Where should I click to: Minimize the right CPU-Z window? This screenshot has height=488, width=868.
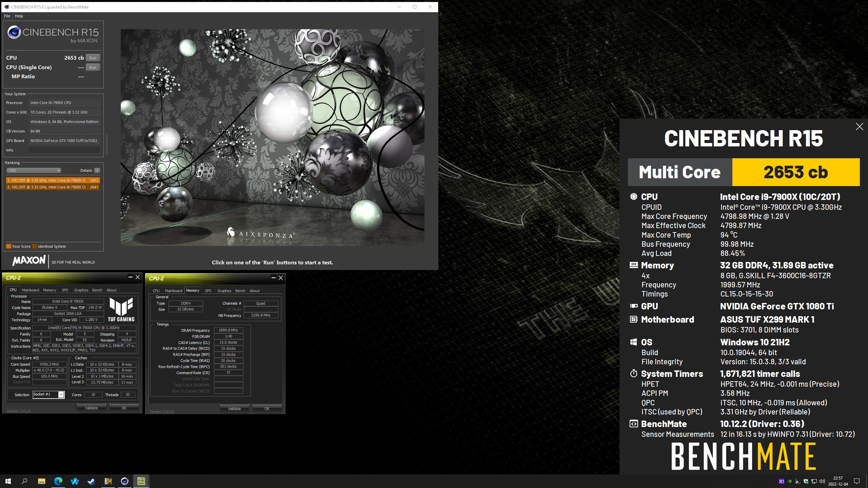coord(273,278)
